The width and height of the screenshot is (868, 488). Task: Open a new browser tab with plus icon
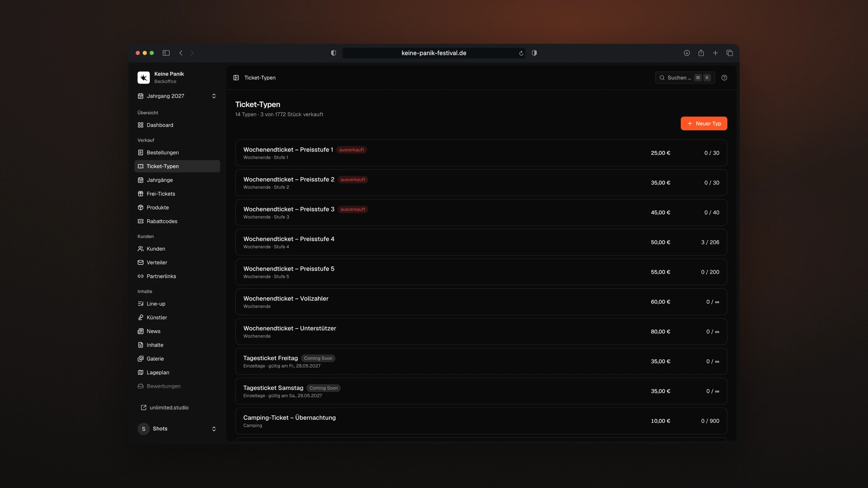click(x=715, y=53)
